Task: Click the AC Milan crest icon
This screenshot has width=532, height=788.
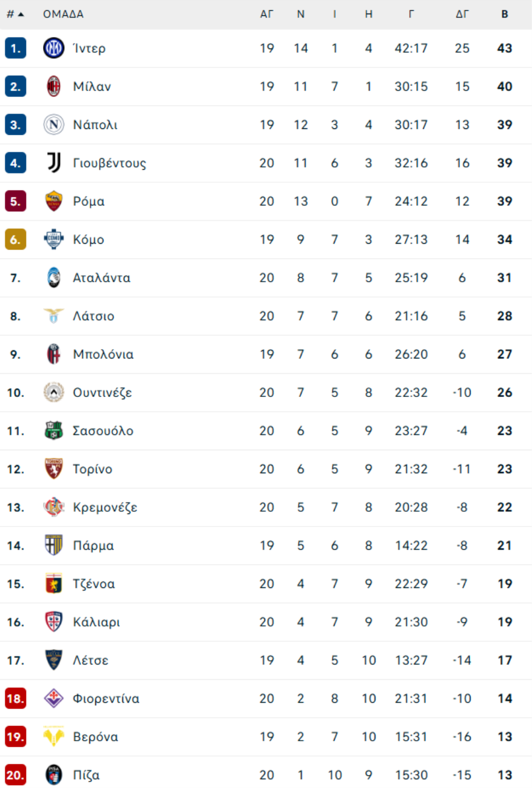Action: coord(54,86)
